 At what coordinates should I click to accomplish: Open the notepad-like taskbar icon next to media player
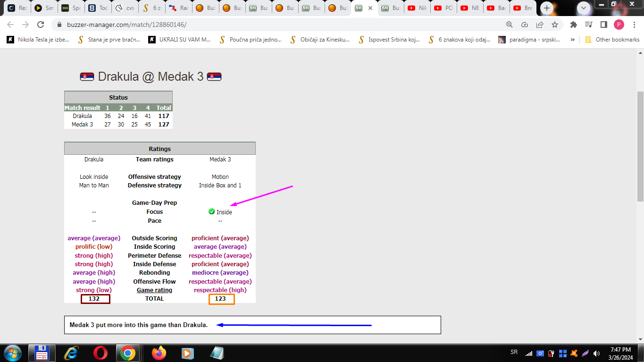(217, 353)
